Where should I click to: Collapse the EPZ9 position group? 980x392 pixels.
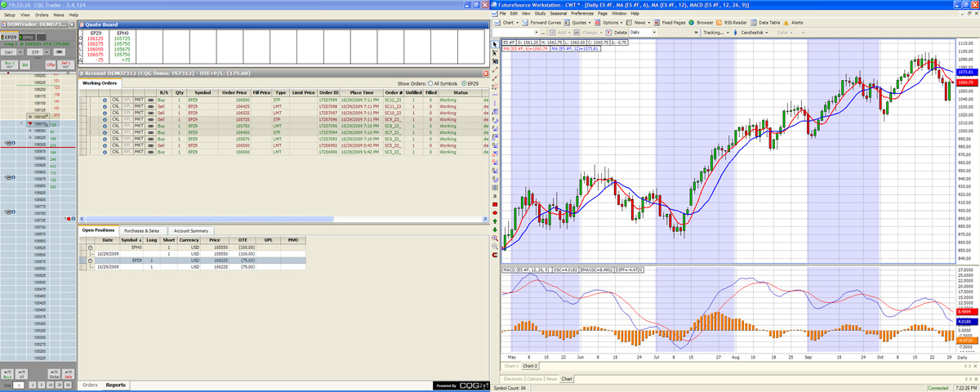point(91,261)
